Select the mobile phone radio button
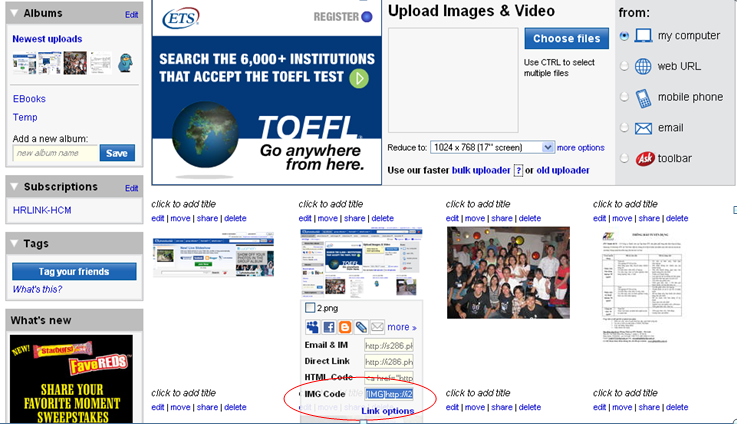This screenshot has height=424, width=737. point(624,97)
